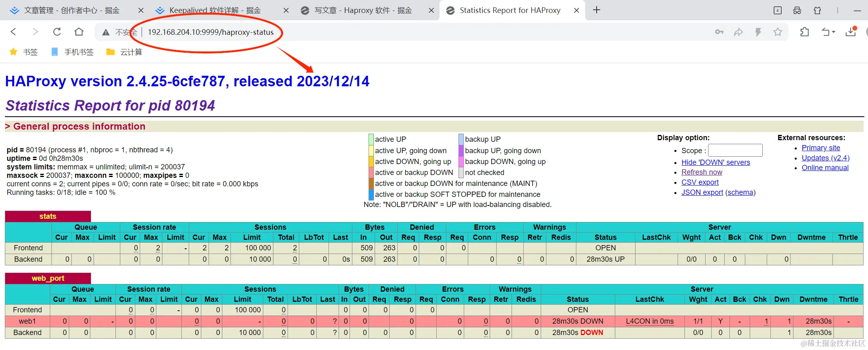Click the web_port proxy table title
The width and height of the screenshot is (868, 350).
point(48,278)
